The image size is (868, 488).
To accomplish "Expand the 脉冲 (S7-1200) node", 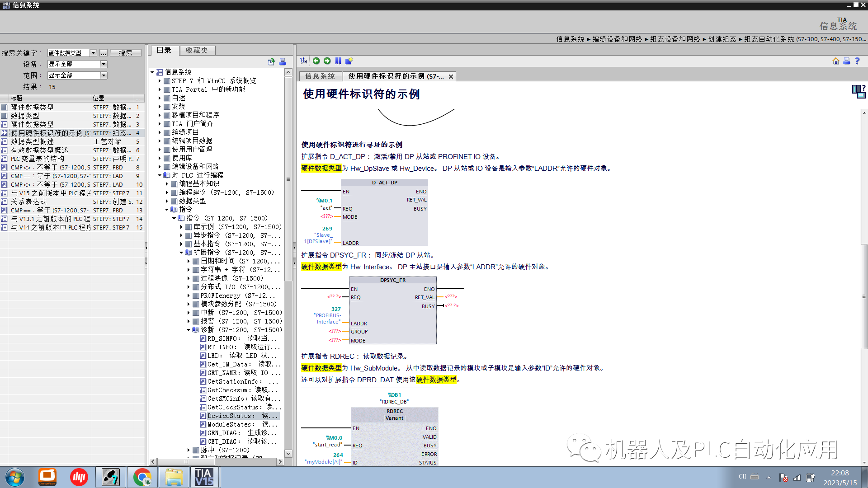I will [x=189, y=450].
